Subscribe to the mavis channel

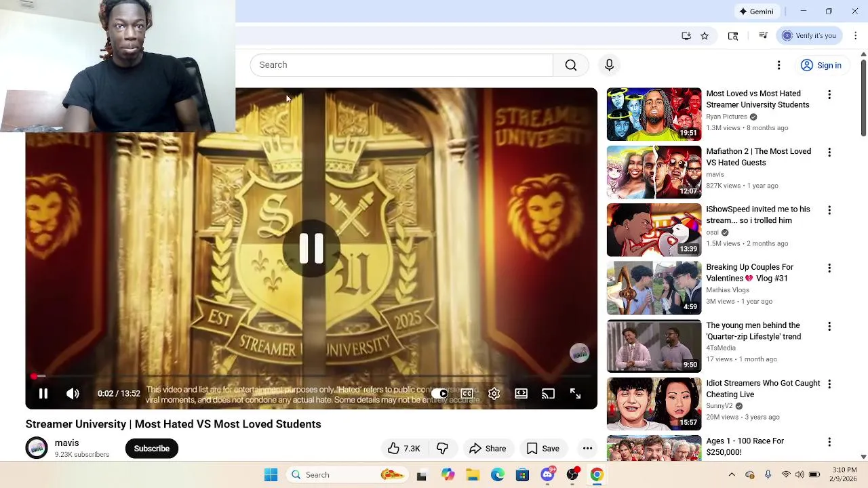tap(152, 449)
